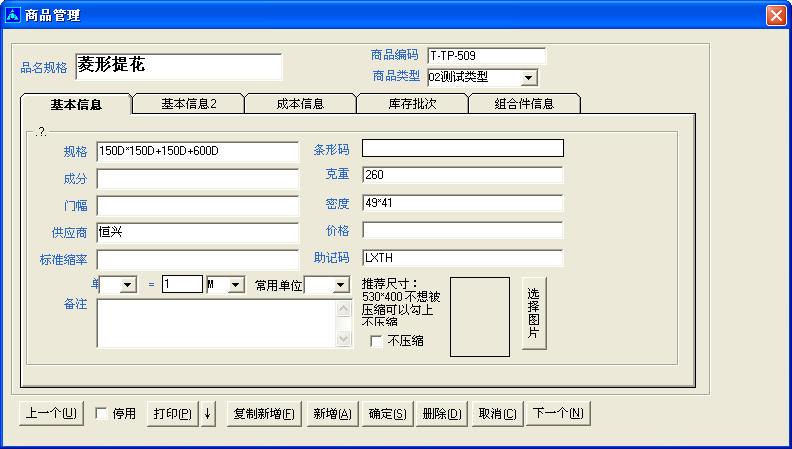Click the 打印(P) button
The image size is (792, 449).
[x=173, y=414]
